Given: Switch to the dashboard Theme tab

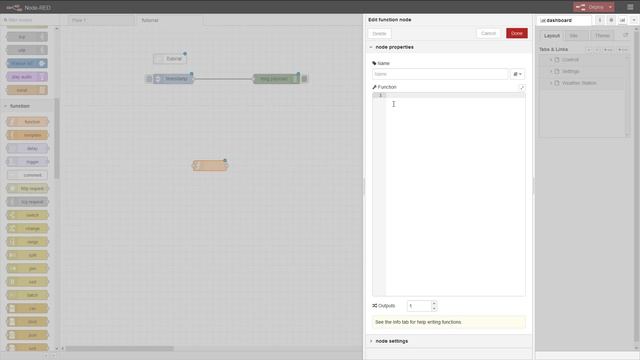Looking at the screenshot, I should click(x=602, y=36).
